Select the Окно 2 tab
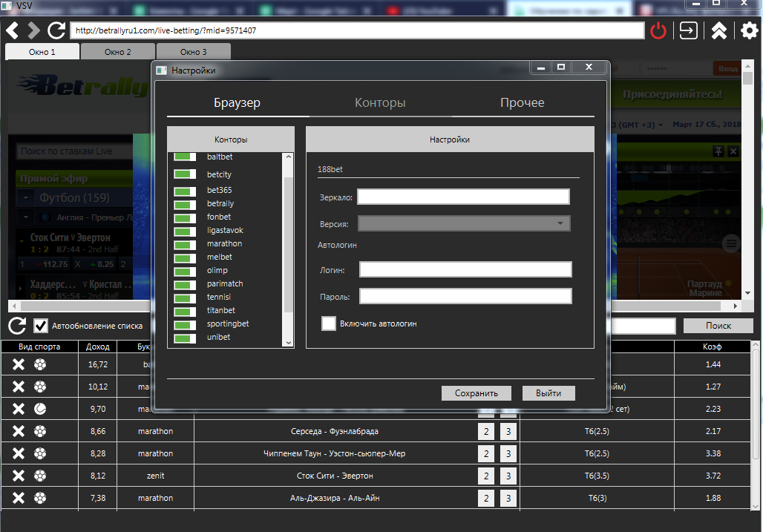 point(118,51)
